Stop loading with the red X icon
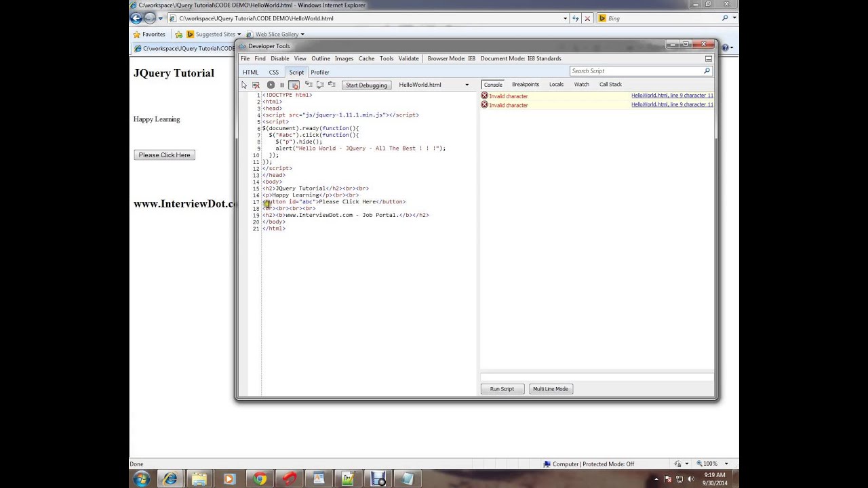Image resolution: width=868 pixels, height=488 pixels. coord(587,18)
